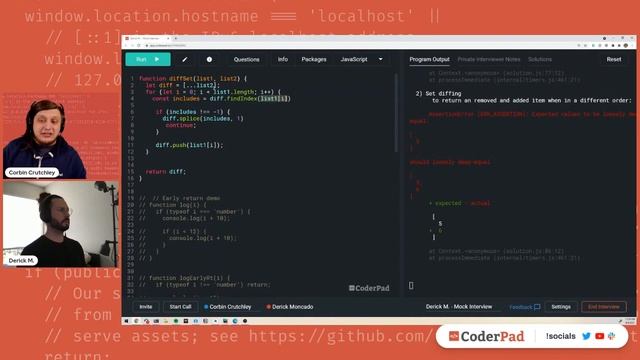Click the circular info icon beside pencil

pos(209,60)
